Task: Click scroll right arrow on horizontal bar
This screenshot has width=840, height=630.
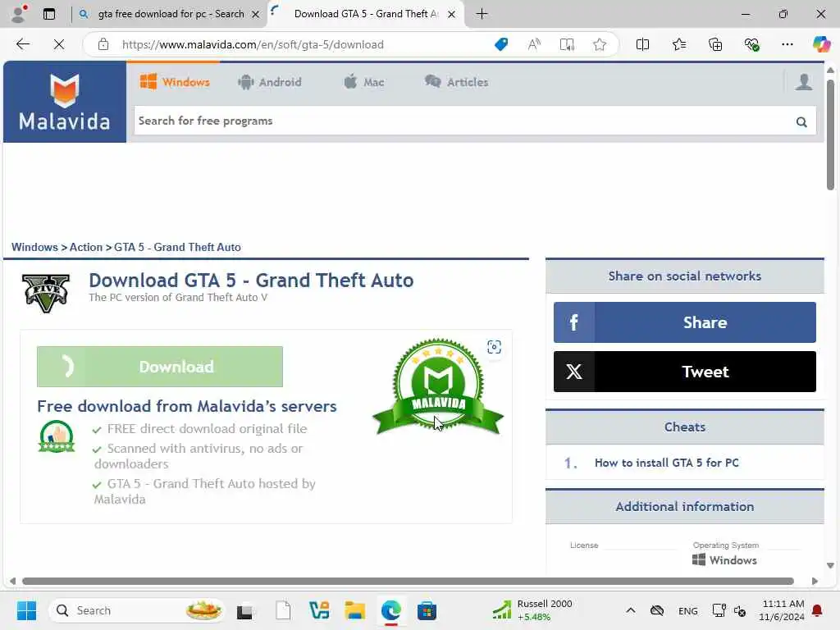Action: coord(815,582)
